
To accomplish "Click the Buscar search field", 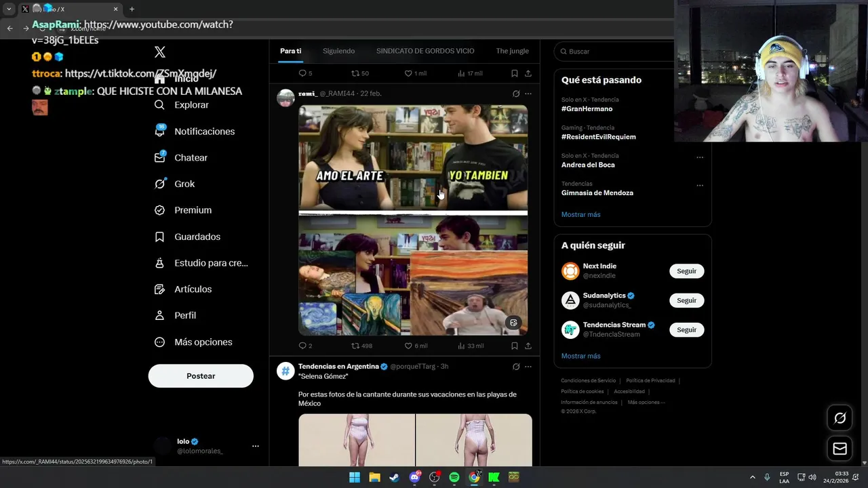I will [614, 52].
